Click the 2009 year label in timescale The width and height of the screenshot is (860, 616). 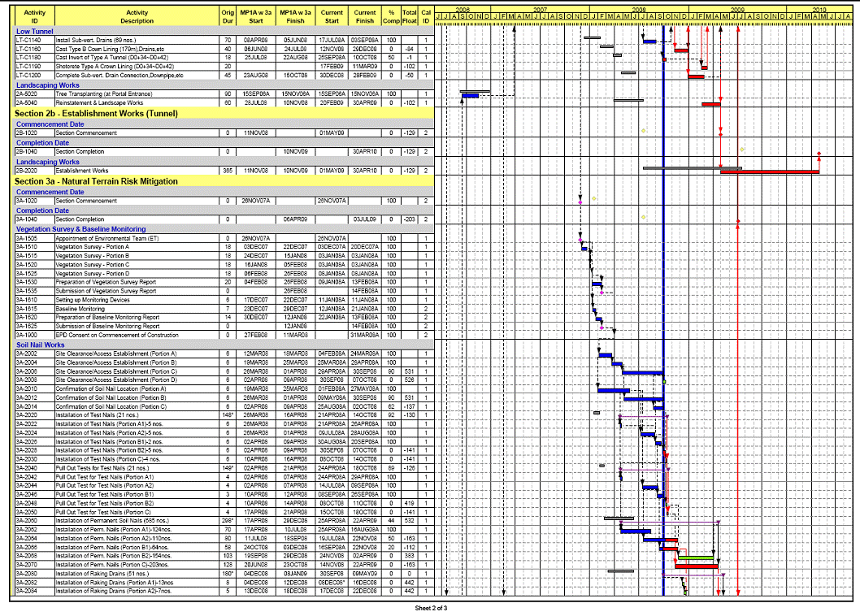(x=736, y=10)
